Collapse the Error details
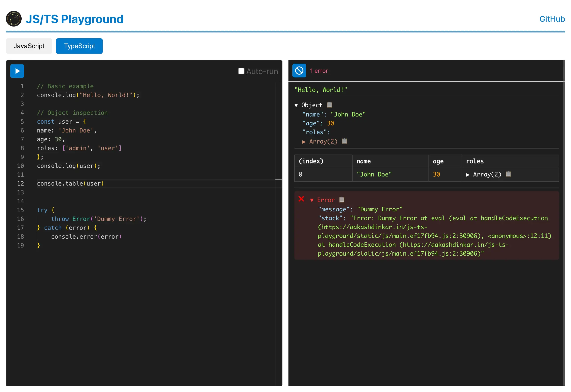The width and height of the screenshot is (571, 392). click(312, 200)
